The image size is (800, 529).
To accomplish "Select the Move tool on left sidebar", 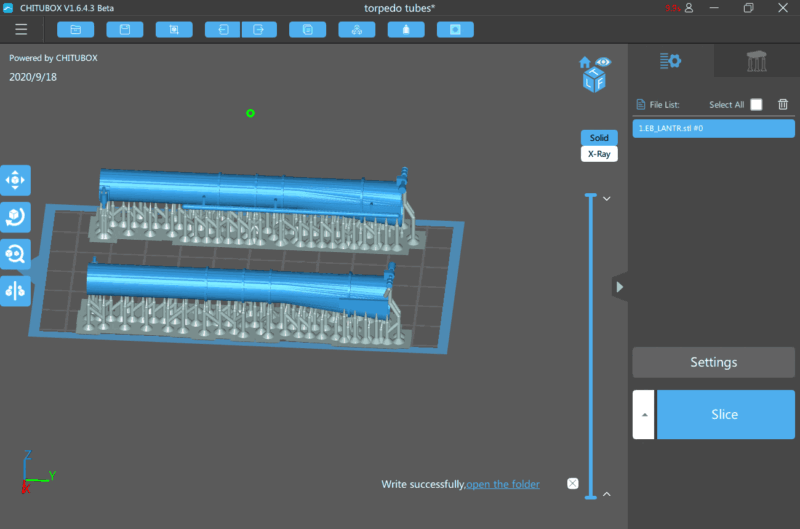I will (15, 180).
